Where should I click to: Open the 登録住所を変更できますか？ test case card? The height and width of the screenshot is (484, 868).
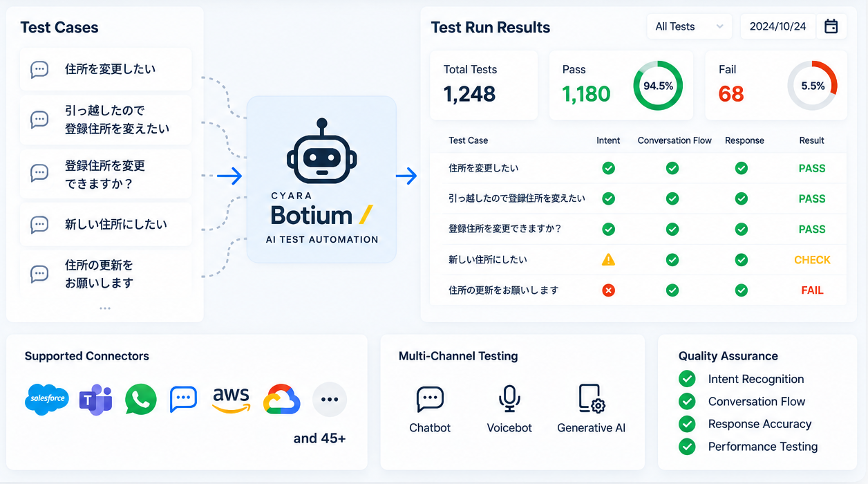pos(106,174)
